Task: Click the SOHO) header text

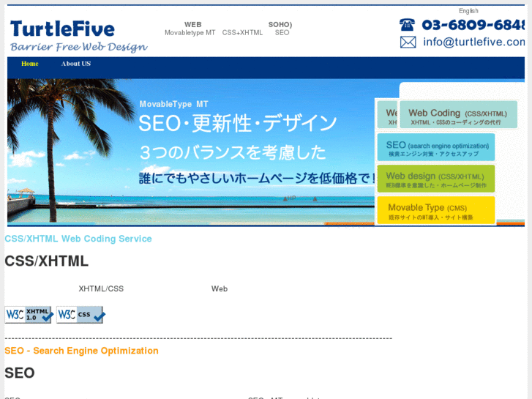Action: [280, 24]
